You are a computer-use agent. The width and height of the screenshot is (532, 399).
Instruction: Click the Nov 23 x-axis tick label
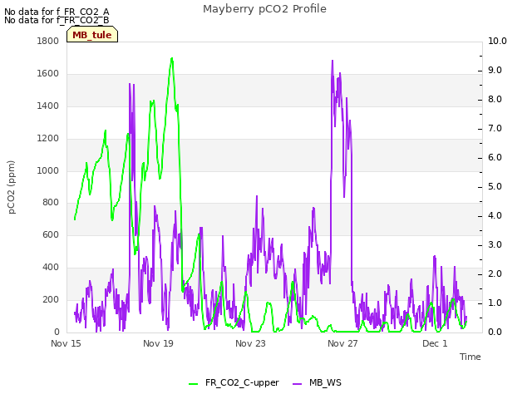250,343
